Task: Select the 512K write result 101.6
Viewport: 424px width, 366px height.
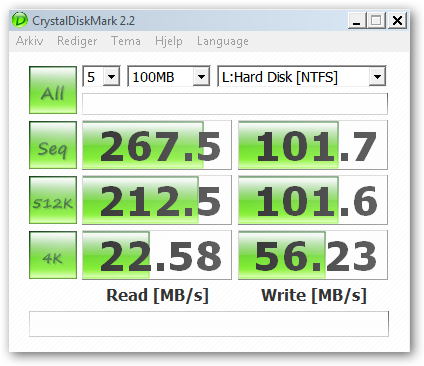Action: (313, 200)
